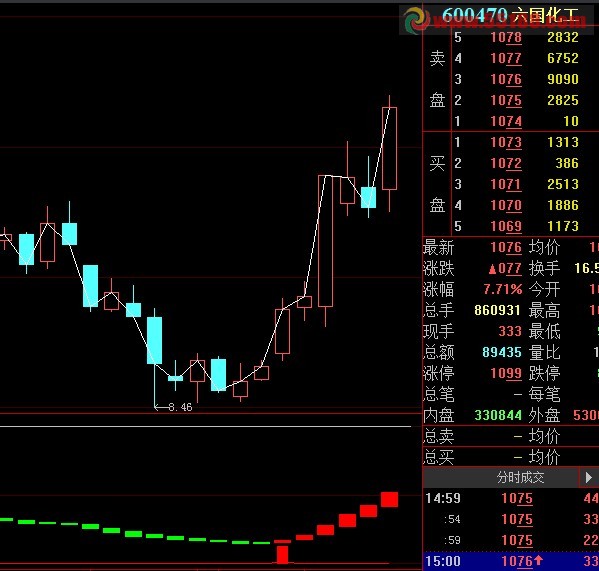Image resolution: width=599 pixels, height=571 pixels.
Task: Select buy level 5 price 1069
Action: click(x=506, y=226)
